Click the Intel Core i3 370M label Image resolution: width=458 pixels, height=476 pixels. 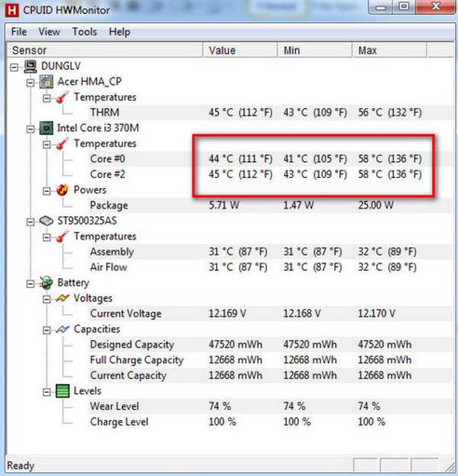[98, 128]
